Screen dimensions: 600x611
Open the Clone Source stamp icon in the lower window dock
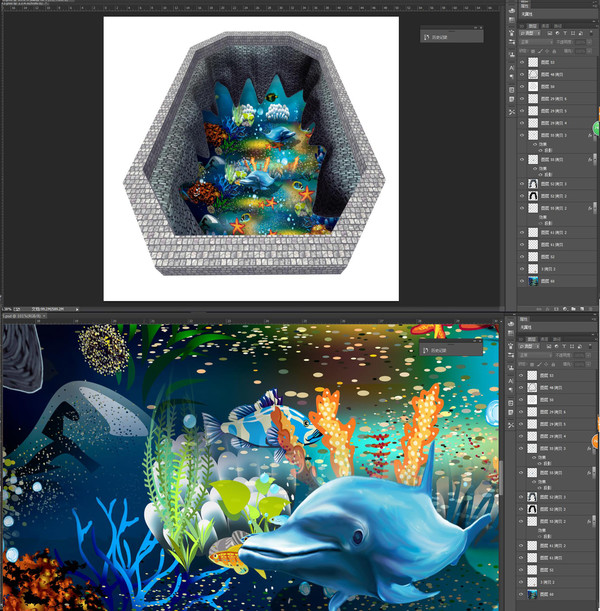pos(511,367)
